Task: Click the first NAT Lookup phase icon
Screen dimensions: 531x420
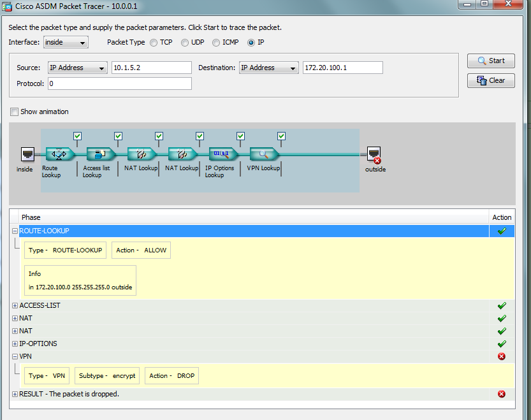Action: 142,154
